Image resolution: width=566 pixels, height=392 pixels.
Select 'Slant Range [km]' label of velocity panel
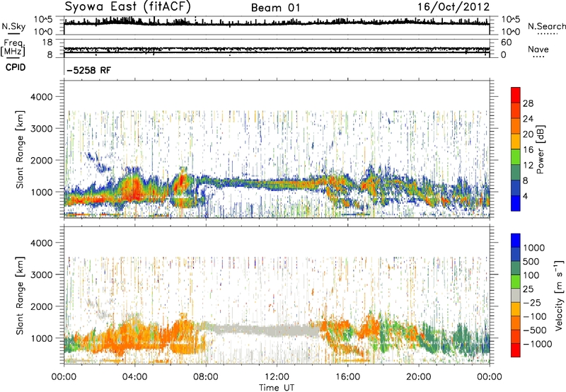(x=21, y=296)
